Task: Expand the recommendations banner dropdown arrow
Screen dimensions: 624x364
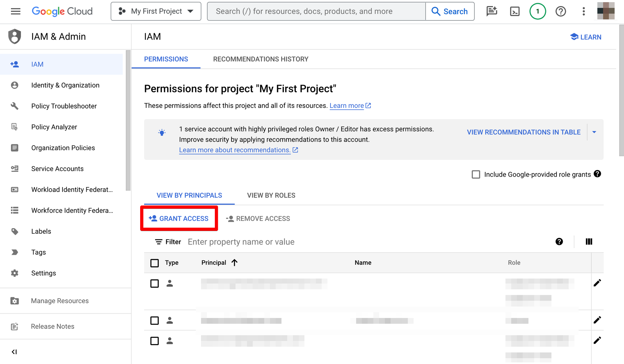Action: click(594, 132)
